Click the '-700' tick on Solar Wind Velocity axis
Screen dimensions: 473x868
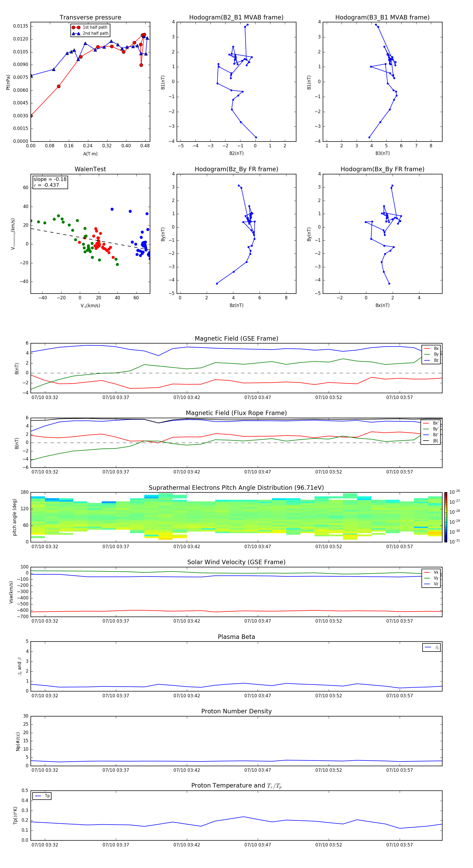click(22, 617)
